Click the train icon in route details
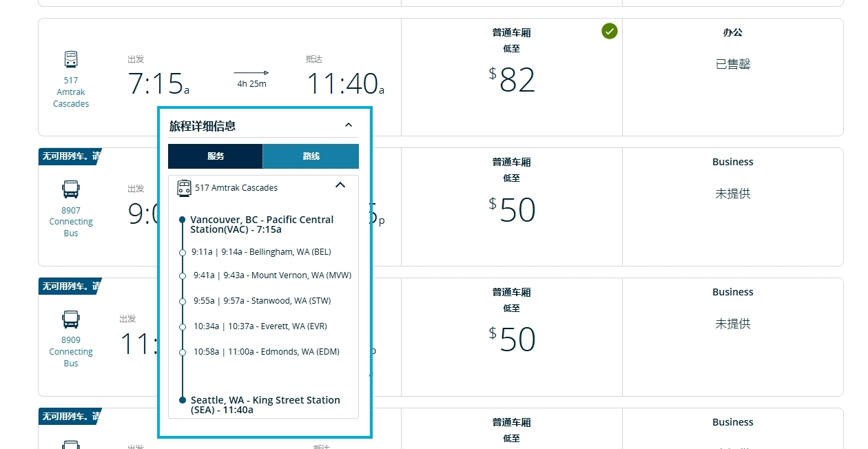The image size is (868, 449). (184, 188)
